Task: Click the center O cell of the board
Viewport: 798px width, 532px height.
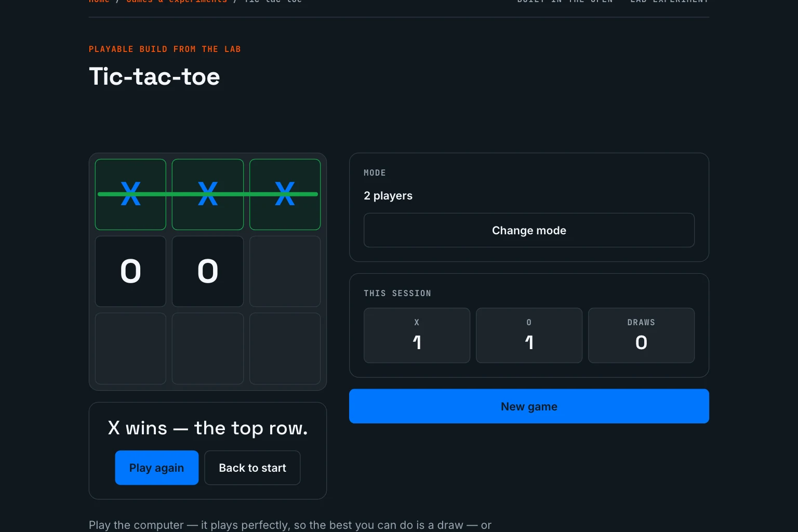Action: pos(208,271)
